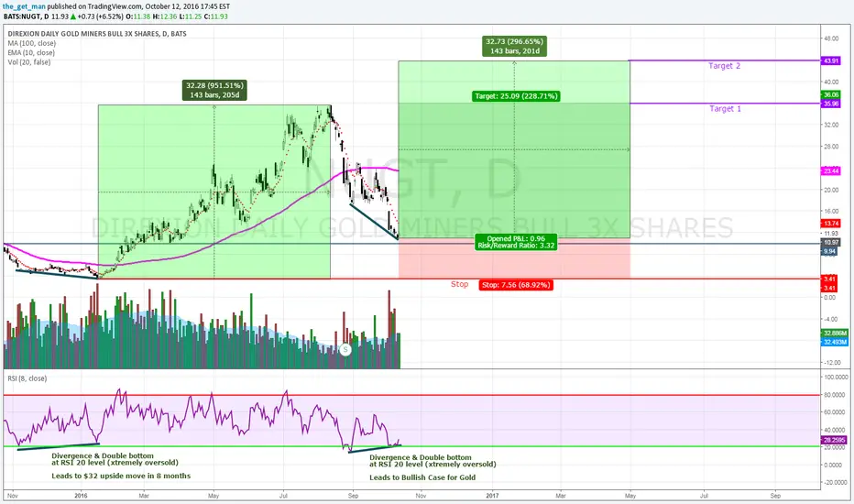Select the RSI (8, close) pane label
This screenshot has width=854, height=504.
click(x=27, y=378)
